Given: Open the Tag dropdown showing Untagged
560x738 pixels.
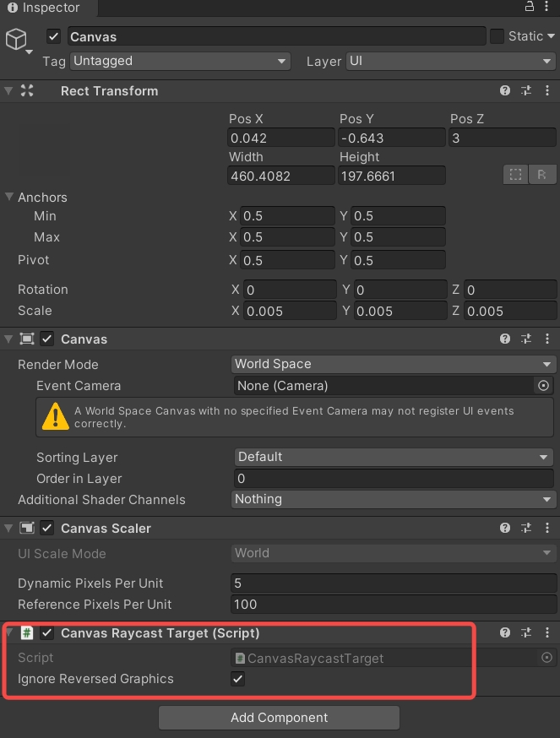Looking at the screenshot, I should 180,61.
